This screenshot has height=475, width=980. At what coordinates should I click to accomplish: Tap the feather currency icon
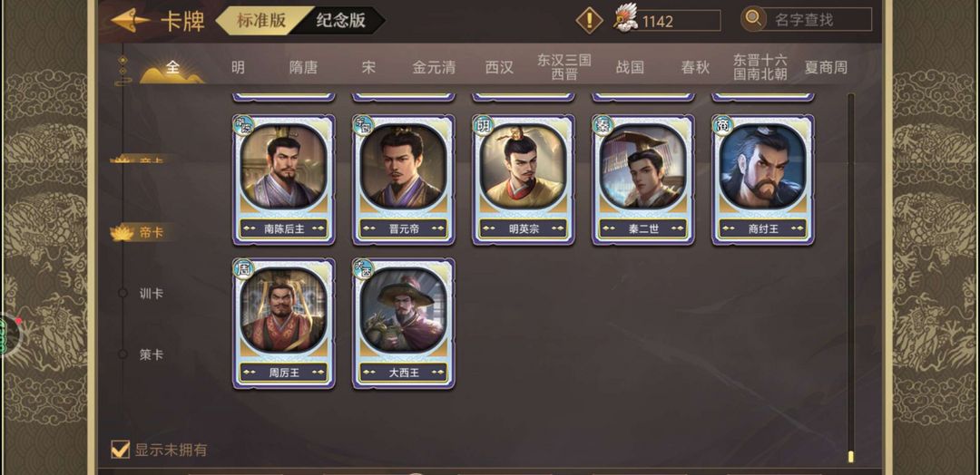[x=625, y=19]
